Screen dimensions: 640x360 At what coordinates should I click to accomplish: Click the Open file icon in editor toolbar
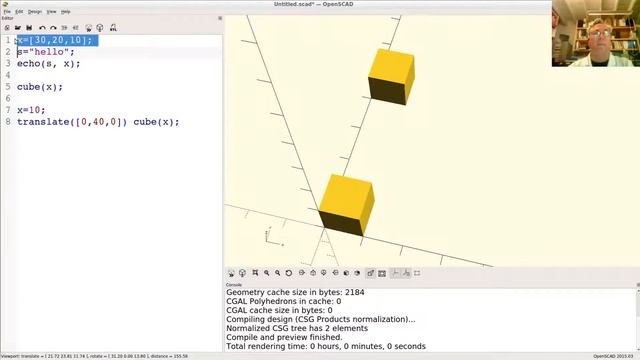click(18, 28)
